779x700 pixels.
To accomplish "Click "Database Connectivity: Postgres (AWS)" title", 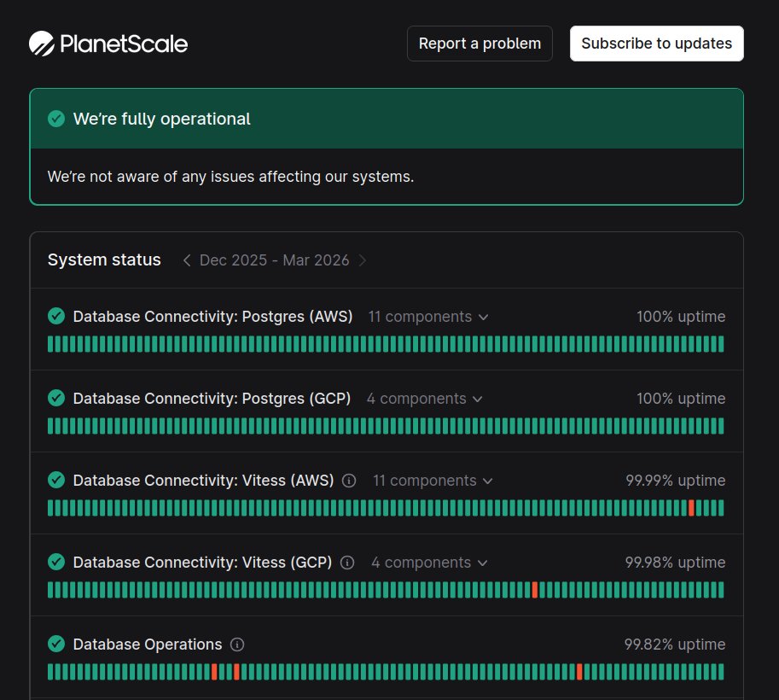I will pyautogui.click(x=212, y=317).
